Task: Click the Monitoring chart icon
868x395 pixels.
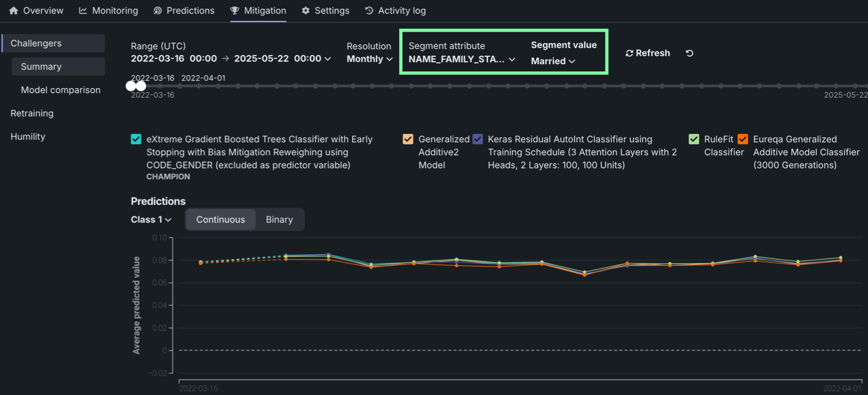Action: [83, 11]
